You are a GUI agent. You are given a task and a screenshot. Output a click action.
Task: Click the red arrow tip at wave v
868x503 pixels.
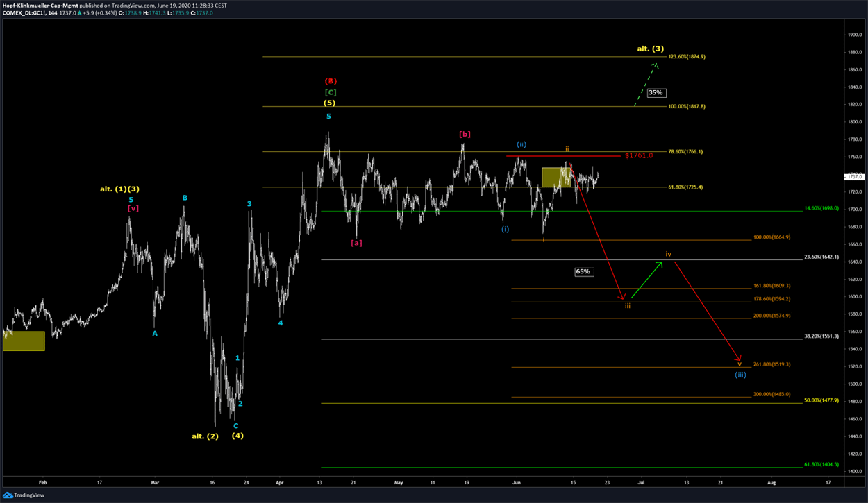740,359
